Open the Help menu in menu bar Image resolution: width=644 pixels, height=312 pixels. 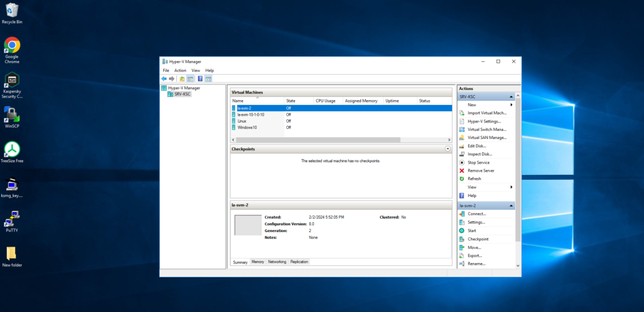tap(209, 70)
